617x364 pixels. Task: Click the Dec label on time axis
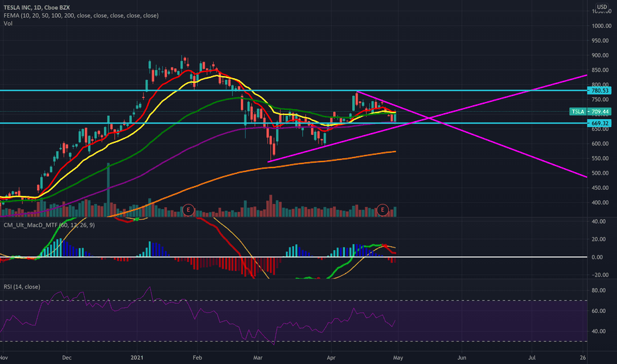(66, 357)
